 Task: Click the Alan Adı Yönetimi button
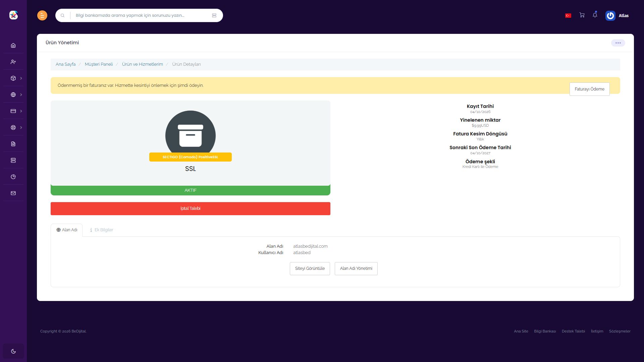(356, 268)
